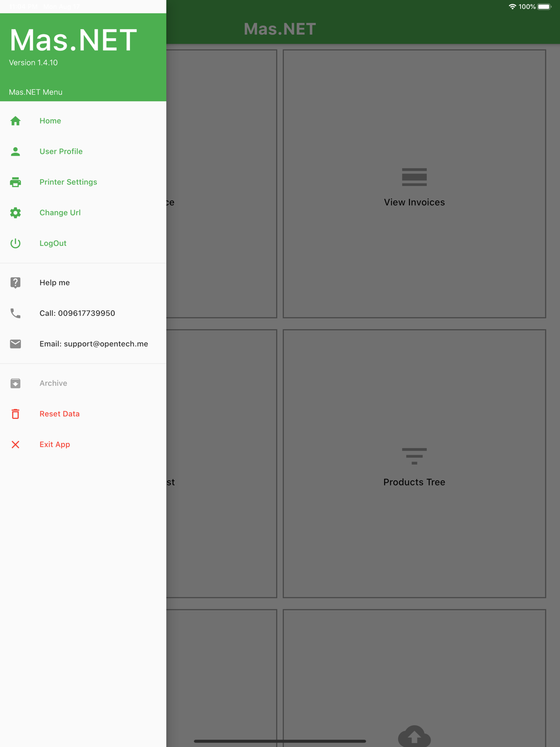
Task: Tap the View Invoices list icon
Action: point(414,177)
